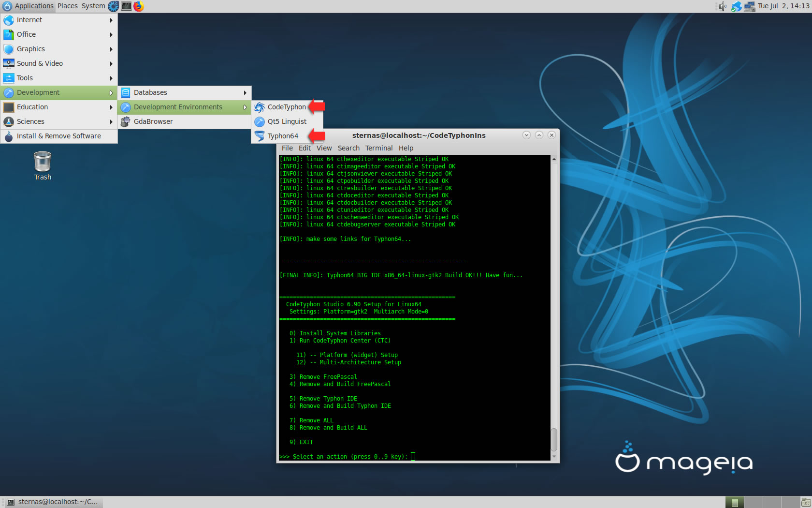Click the Internet globe icon

click(x=9, y=20)
